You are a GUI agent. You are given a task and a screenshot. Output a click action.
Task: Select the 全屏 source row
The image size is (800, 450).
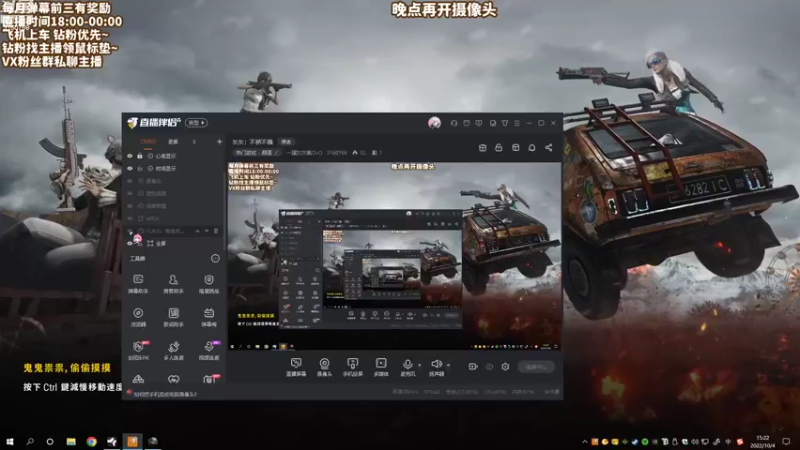(x=173, y=243)
